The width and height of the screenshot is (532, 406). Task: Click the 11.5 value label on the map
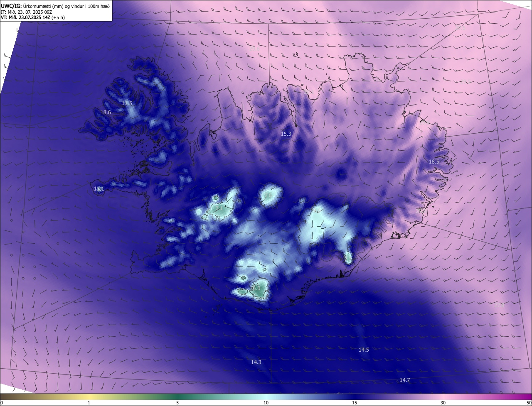[x=127, y=103]
